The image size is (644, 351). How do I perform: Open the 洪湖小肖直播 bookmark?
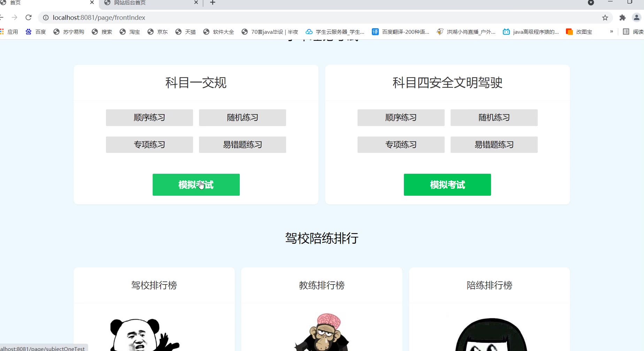pyautogui.click(x=466, y=32)
